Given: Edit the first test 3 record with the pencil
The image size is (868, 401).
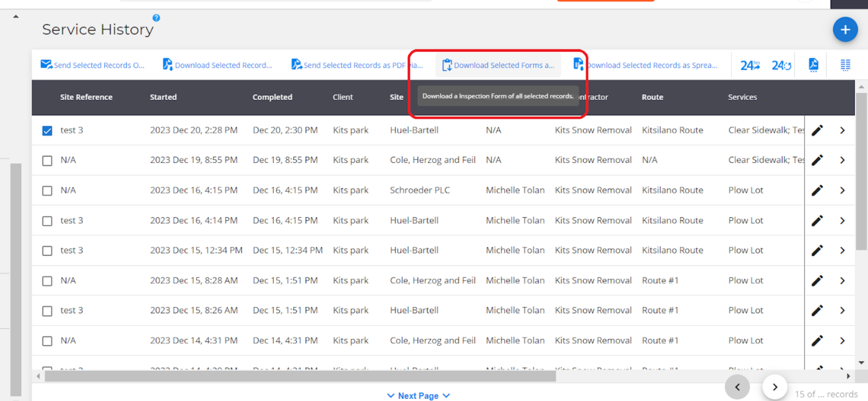Looking at the screenshot, I should pos(817,130).
